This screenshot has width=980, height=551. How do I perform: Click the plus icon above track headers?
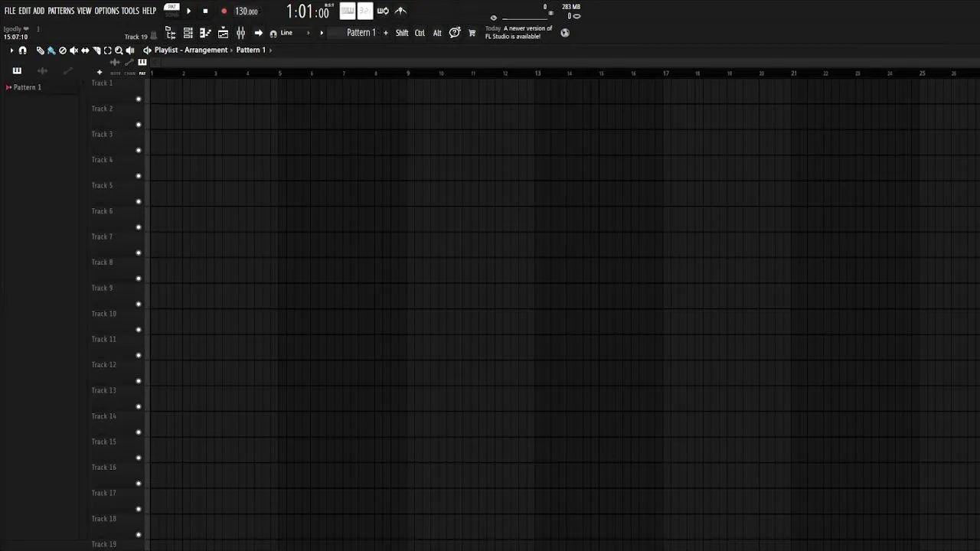coord(100,72)
